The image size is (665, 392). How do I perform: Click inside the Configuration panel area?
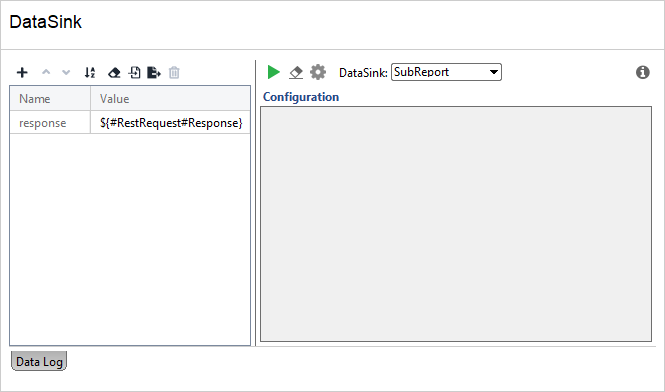tap(456, 224)
